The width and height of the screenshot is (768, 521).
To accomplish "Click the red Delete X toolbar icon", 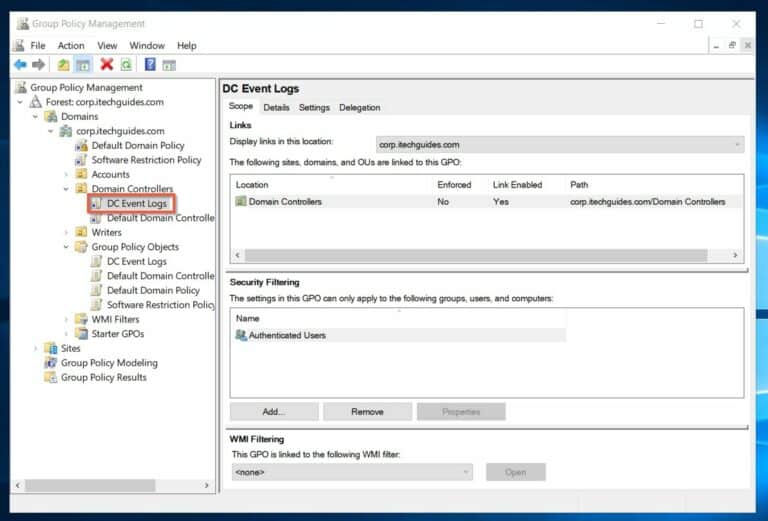I will [x=106, y=64].
